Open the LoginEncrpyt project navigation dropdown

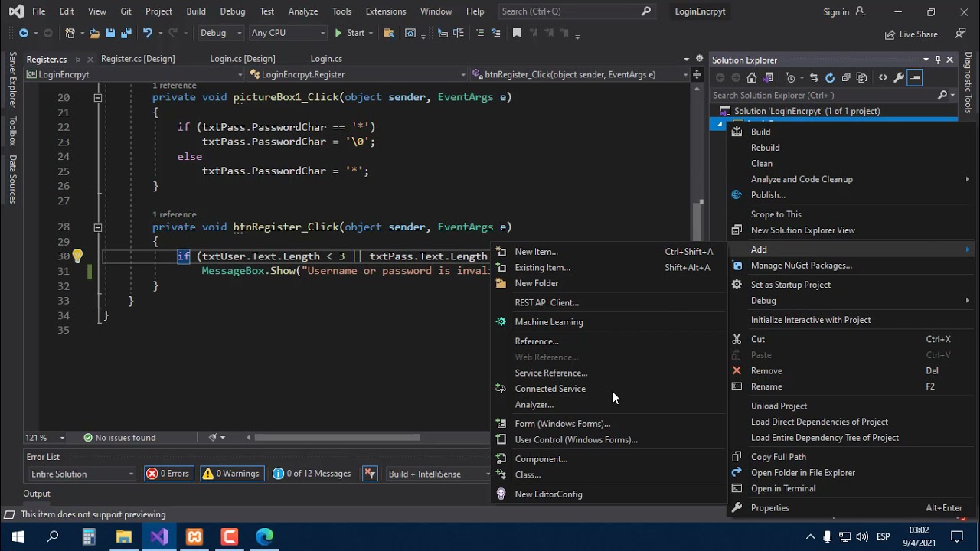pos(134,74)
